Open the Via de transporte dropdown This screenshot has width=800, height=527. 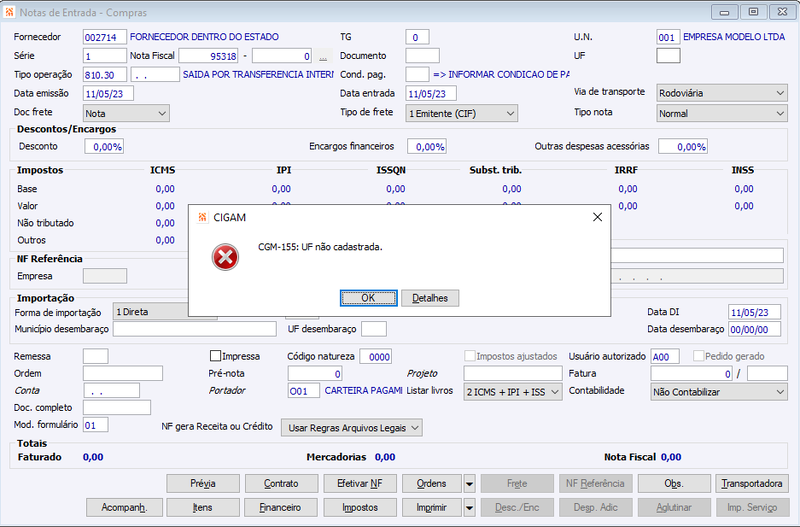(x=721, y=93)
